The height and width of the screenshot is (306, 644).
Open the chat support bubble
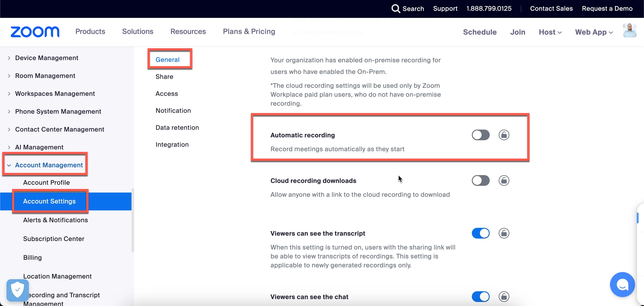[622, 284]
